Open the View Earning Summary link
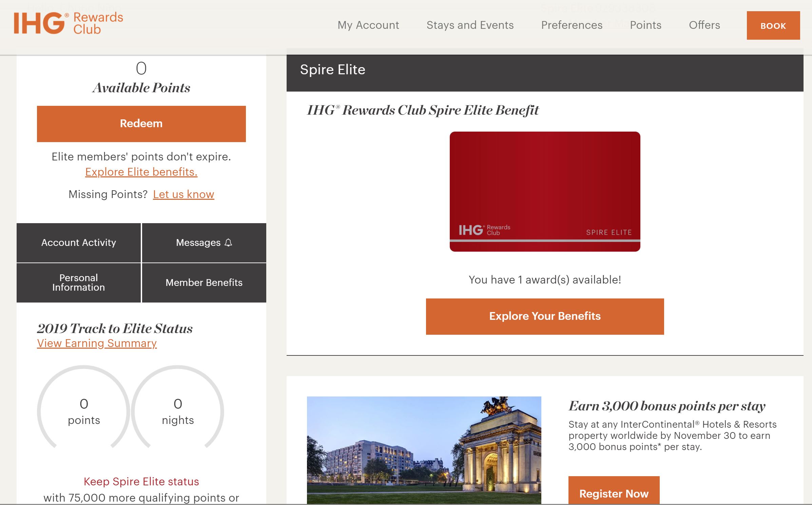 pyautogui.click(x=97, y=343)
